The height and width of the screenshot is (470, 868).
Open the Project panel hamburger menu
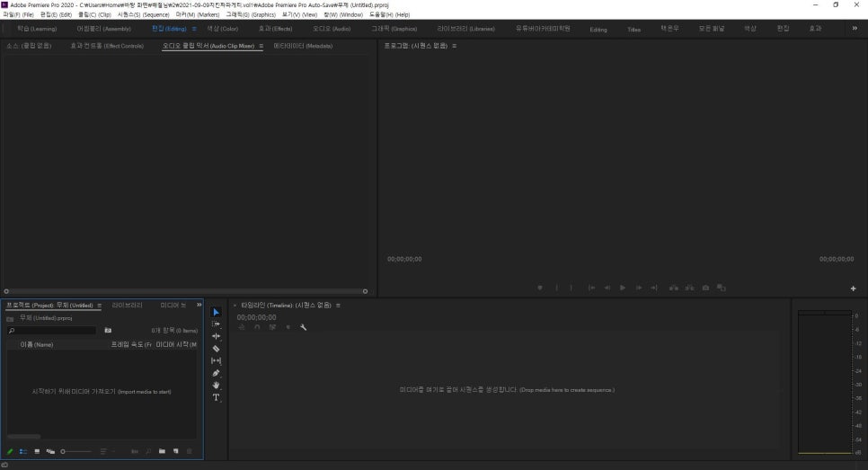point(99,306)
